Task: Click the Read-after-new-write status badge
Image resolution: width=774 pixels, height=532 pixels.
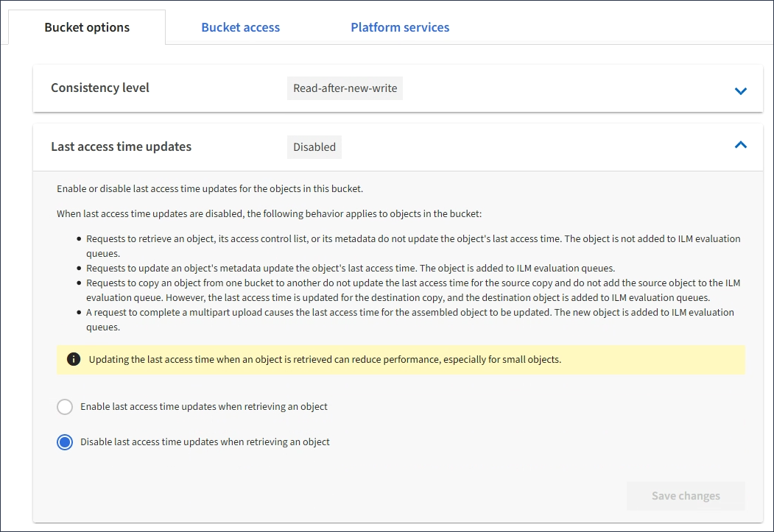Action: [345, 88]
